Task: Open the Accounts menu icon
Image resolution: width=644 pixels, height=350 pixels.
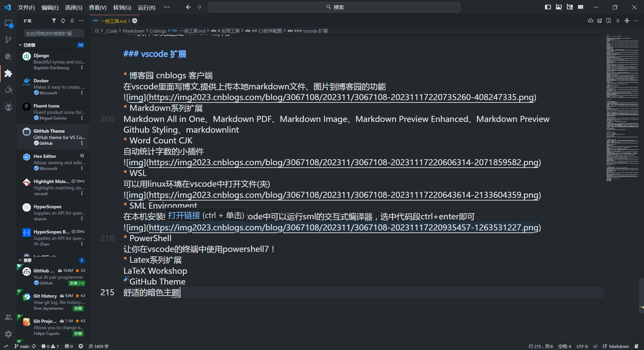Action: (x=8, y=317)
